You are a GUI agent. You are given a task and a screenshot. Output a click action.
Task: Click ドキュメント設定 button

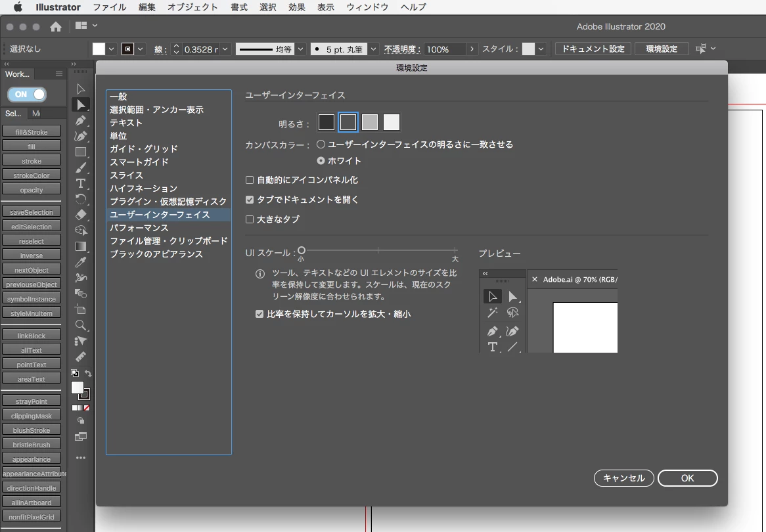[x=593, y=49]
